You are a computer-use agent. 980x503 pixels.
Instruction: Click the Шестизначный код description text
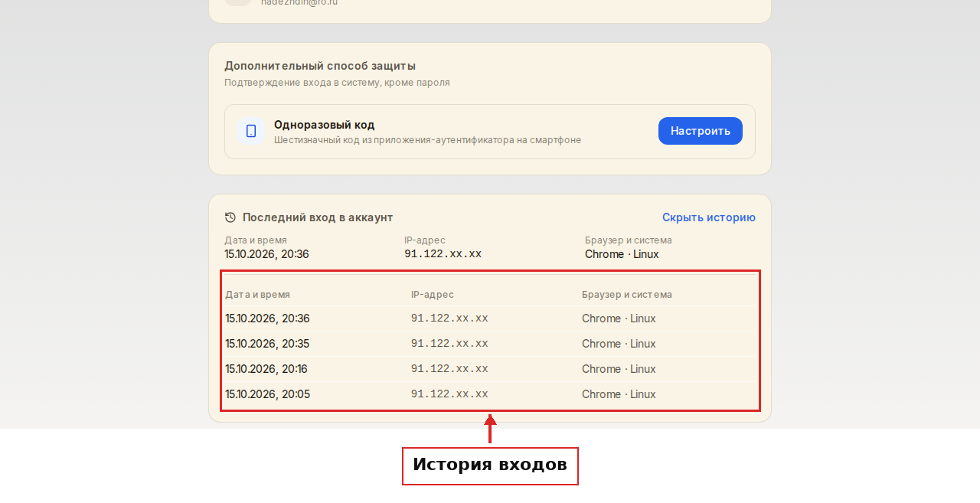pyautogui.click(x=427, y=140)
